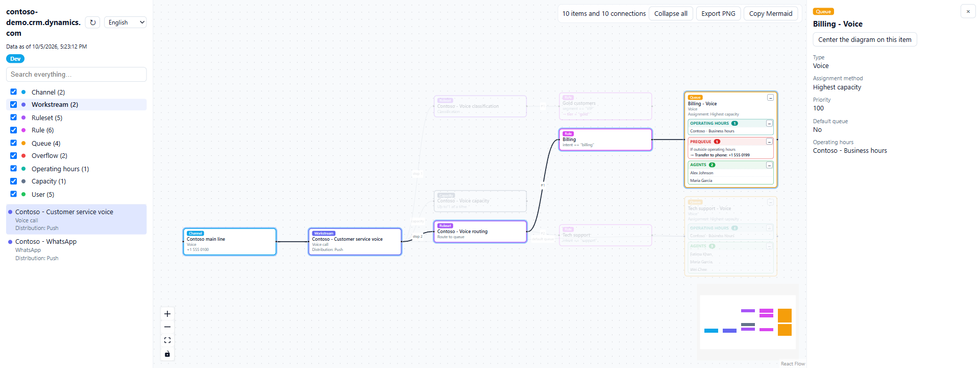Zoom in with the plus icon
Image resolution: width=980 pixels, height=368 pixels.
tap(167, 314)
